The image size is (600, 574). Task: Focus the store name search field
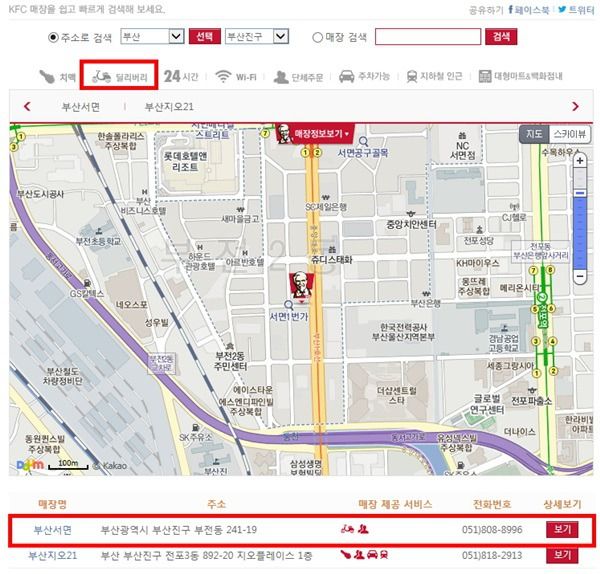[x=428, y=37]
